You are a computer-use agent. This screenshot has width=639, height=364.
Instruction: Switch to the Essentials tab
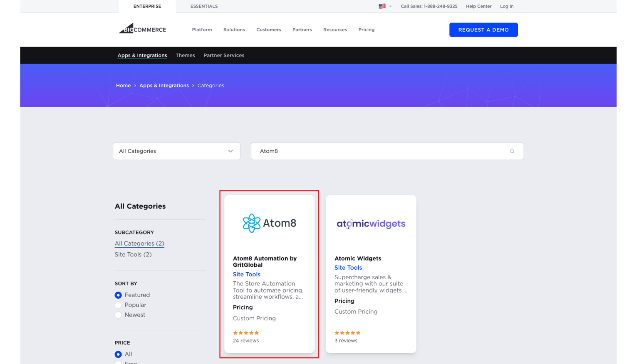[x=204, y=6]
